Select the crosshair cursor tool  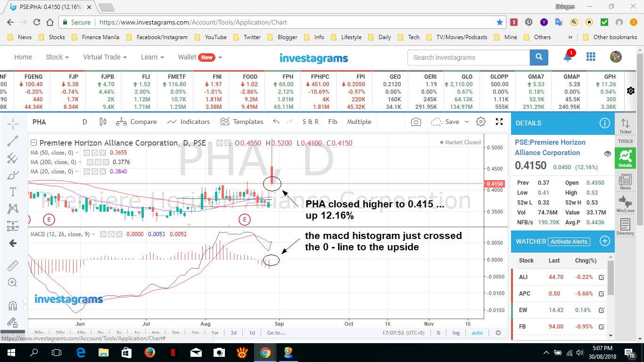(x=13, y=123)
